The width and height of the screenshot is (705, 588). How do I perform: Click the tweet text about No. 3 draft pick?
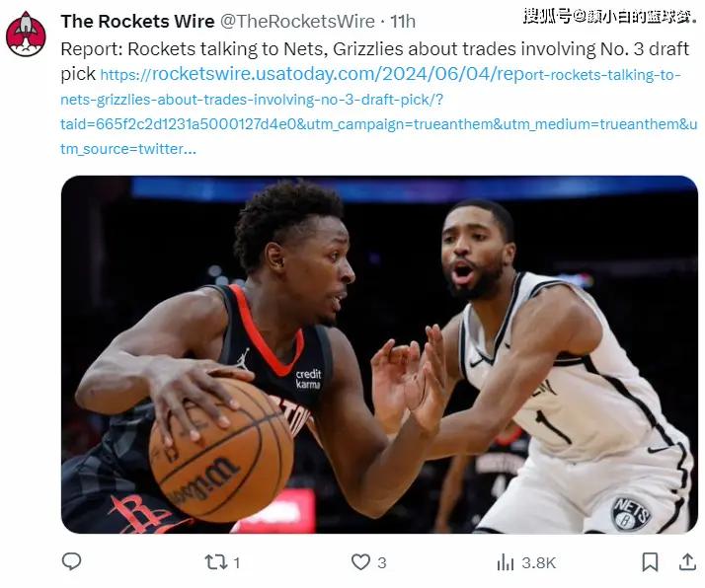pyautogui.click(x=374, y=49)
